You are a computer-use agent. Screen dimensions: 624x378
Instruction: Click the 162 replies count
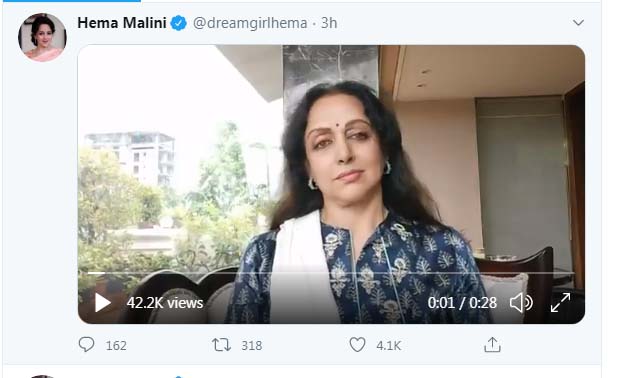coord(116,345)
